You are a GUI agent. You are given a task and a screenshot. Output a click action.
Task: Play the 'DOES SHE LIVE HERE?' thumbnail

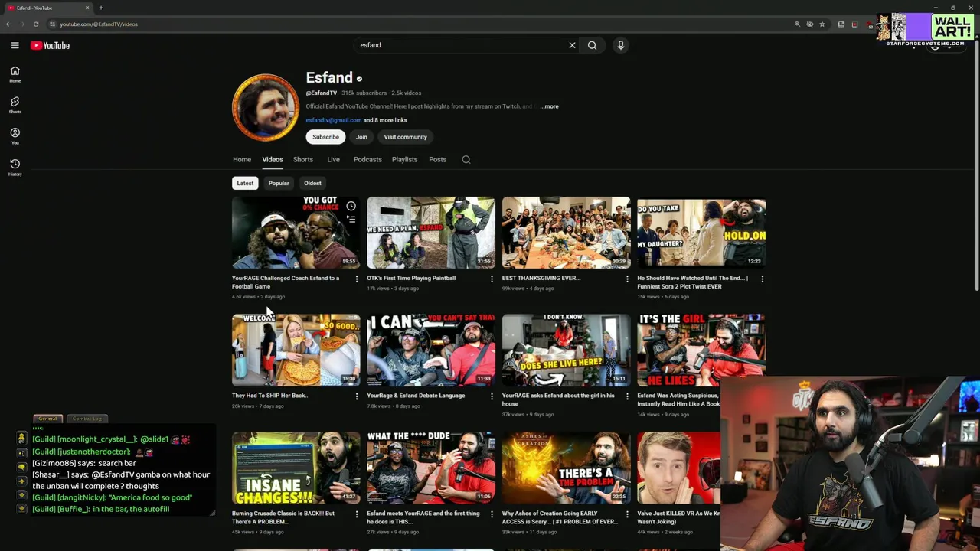566,350
